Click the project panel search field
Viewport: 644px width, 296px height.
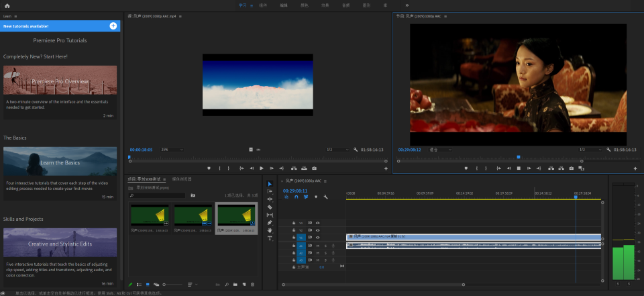pyautogui.click(x=158, y=195)
